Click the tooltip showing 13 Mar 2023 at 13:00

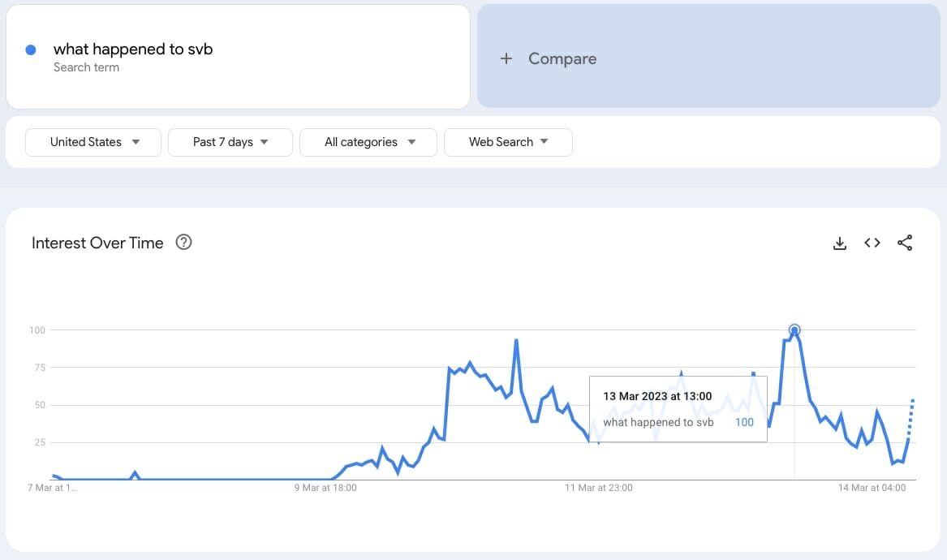tap(678, 408)
